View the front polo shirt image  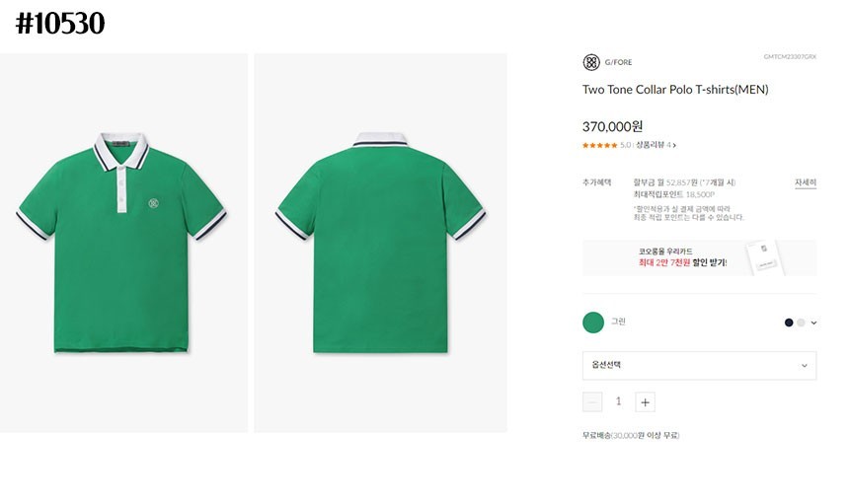coord(122,243)
